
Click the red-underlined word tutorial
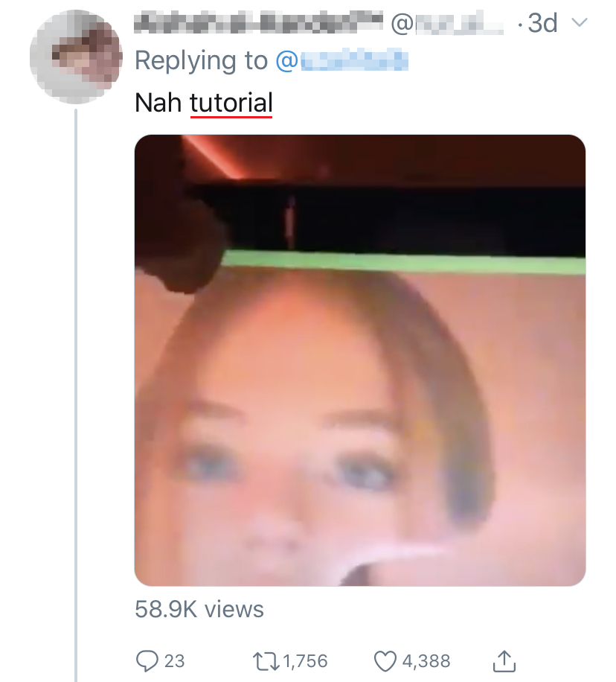point(231,103)
